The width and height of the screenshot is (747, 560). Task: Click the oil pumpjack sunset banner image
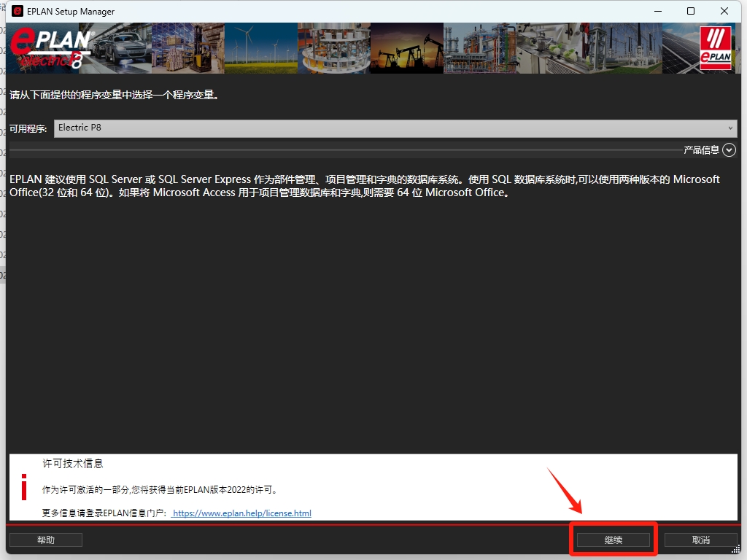(x=406, y=48)
